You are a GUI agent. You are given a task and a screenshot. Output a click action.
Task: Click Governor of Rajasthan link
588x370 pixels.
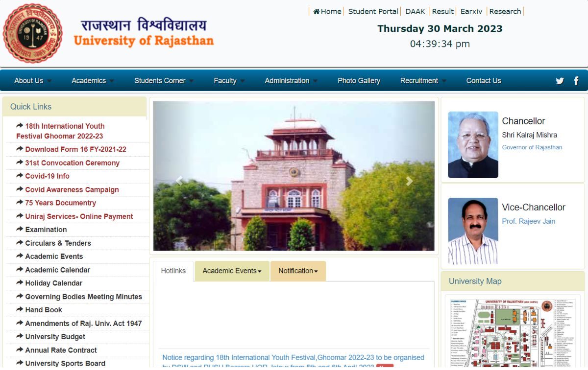(x=532, y=147)
